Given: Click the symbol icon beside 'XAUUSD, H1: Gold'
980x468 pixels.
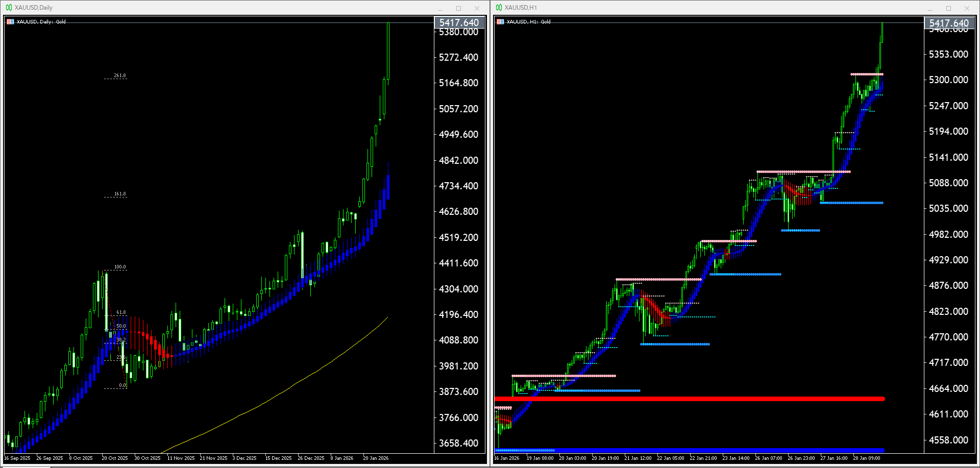Looking at the screenshot, I should point(500,21).
